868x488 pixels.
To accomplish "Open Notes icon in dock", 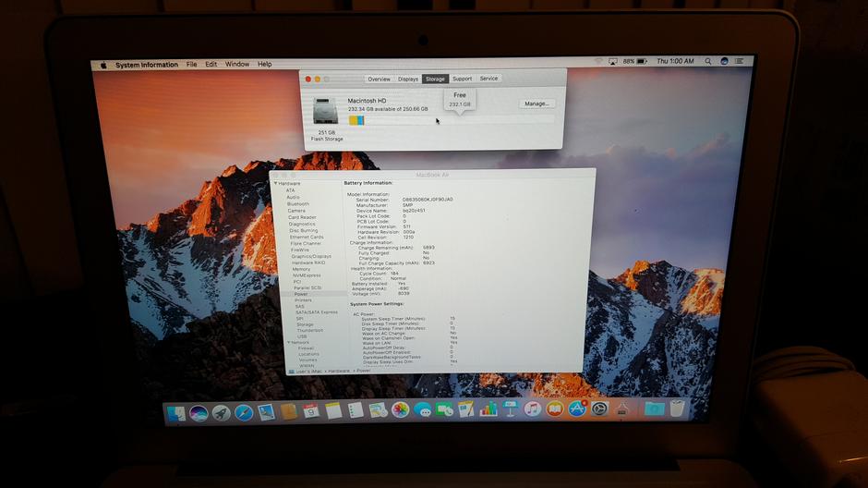I will tap(333, 411).
